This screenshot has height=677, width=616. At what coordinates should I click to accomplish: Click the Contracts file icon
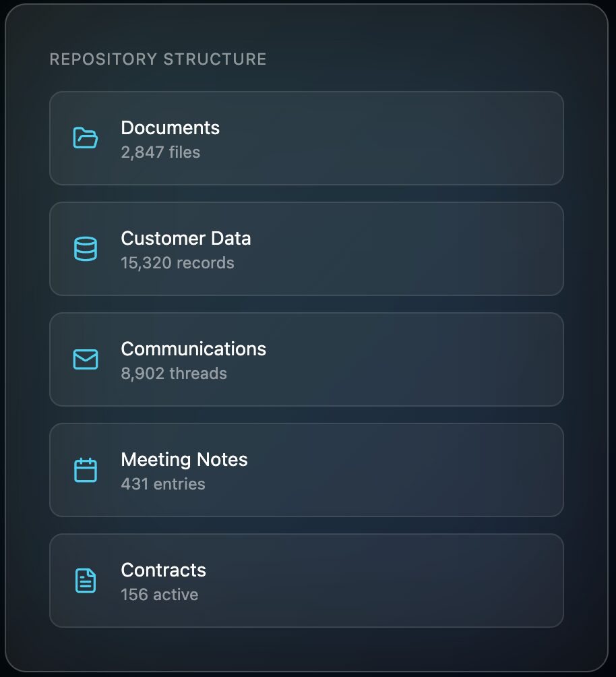coord(86,581)
